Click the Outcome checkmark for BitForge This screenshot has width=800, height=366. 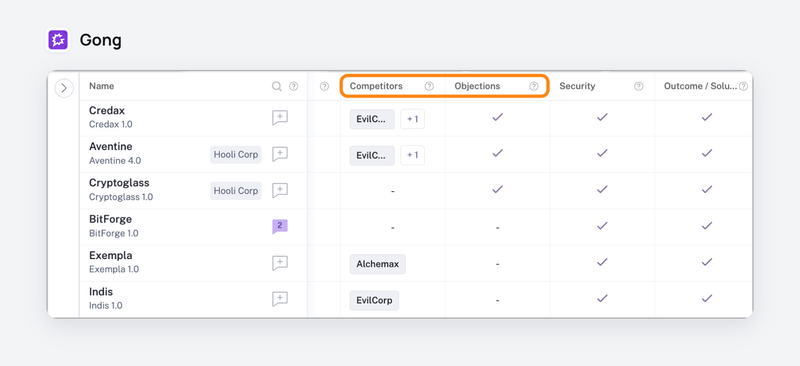coord(707,226)
